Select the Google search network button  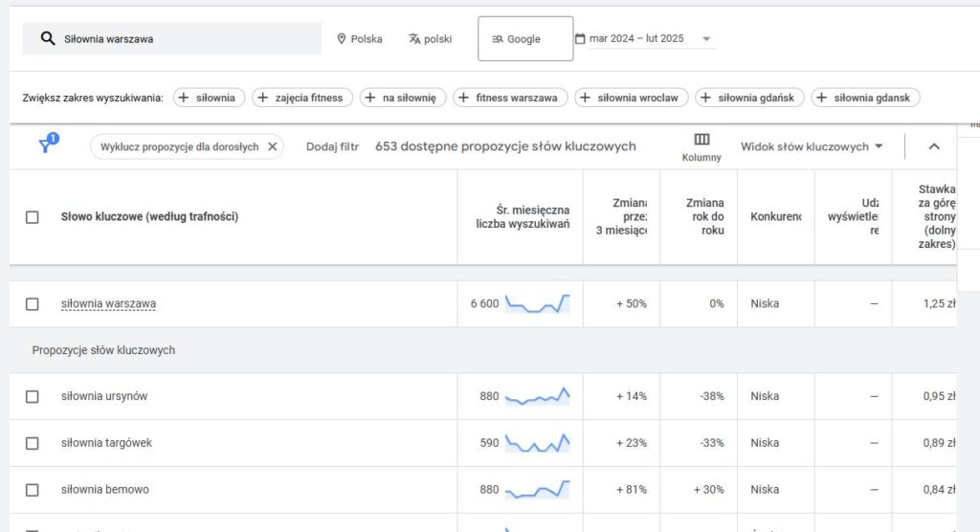point(525,39)
